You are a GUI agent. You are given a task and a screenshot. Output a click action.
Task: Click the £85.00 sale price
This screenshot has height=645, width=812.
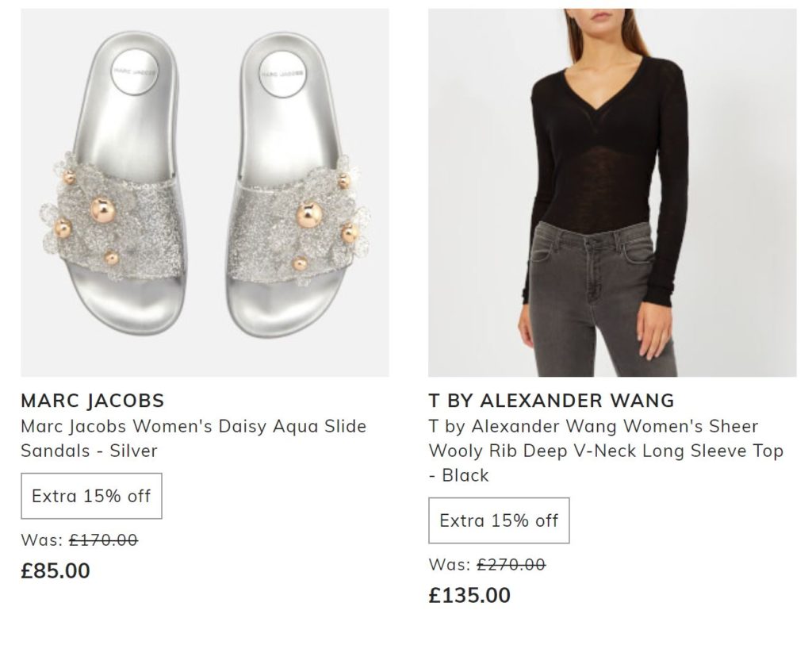[x=56, y=570]
